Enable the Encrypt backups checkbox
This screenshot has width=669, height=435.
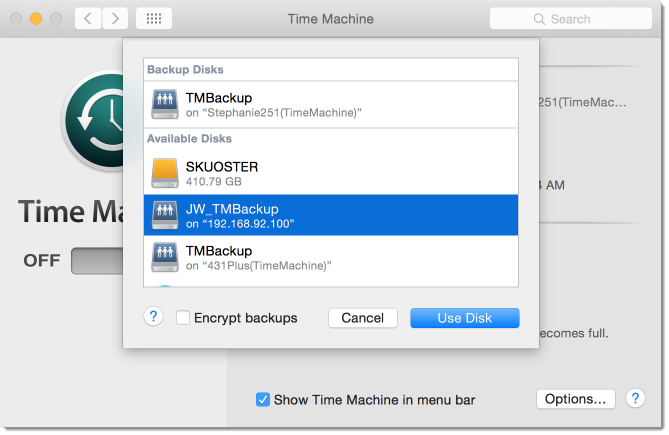pos(183,318)
